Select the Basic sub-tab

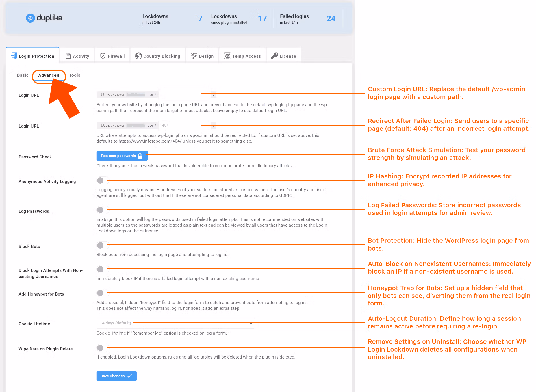click(x=23, y=75)
